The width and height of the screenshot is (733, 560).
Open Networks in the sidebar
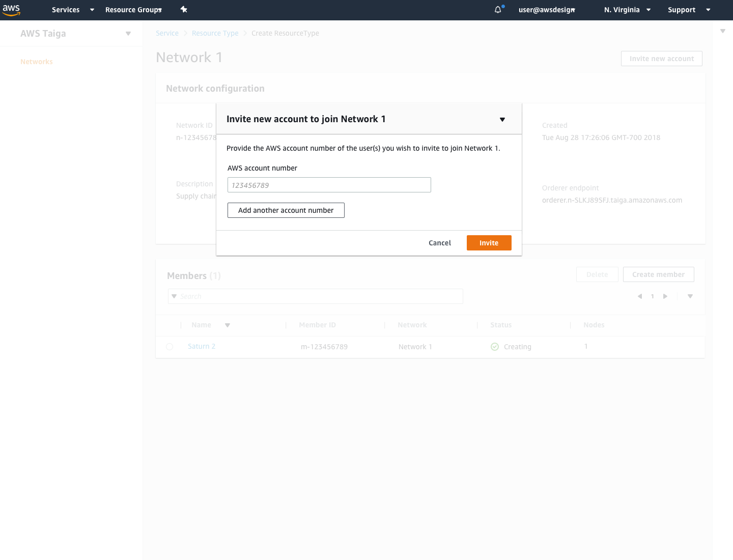click(37, 62)
